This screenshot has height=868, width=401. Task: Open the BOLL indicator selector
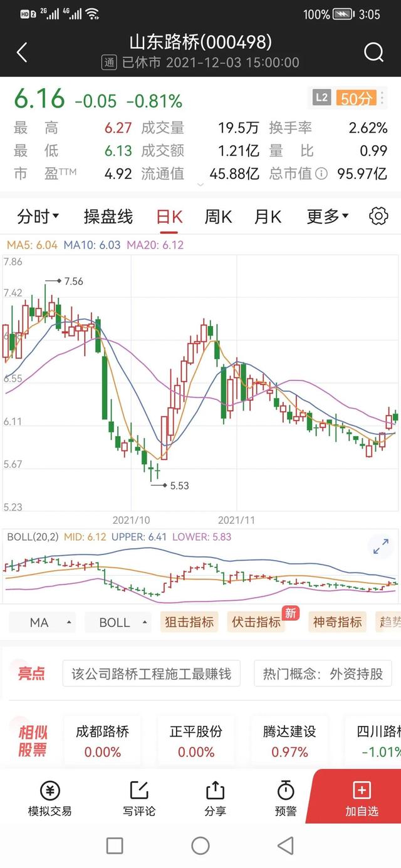point(118,622)
